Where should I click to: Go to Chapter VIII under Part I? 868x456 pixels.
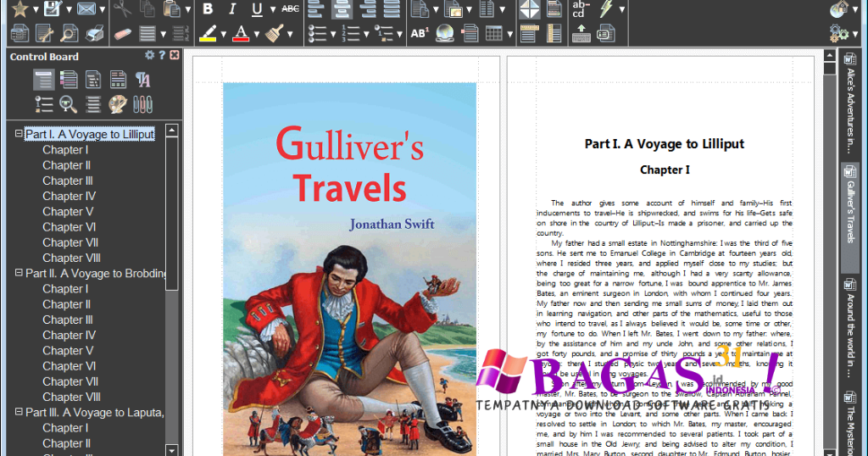(71, 258)
